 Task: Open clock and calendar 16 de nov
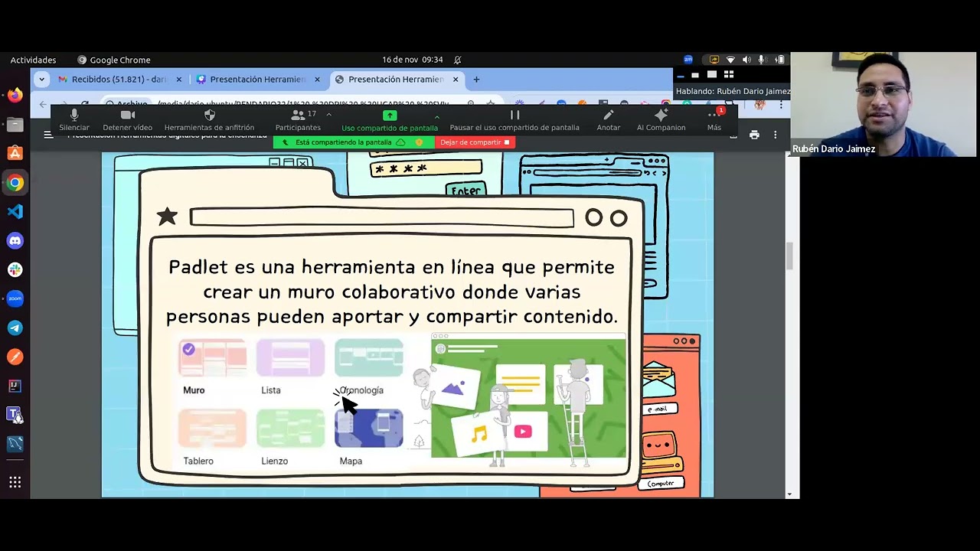tap(413, 60)
